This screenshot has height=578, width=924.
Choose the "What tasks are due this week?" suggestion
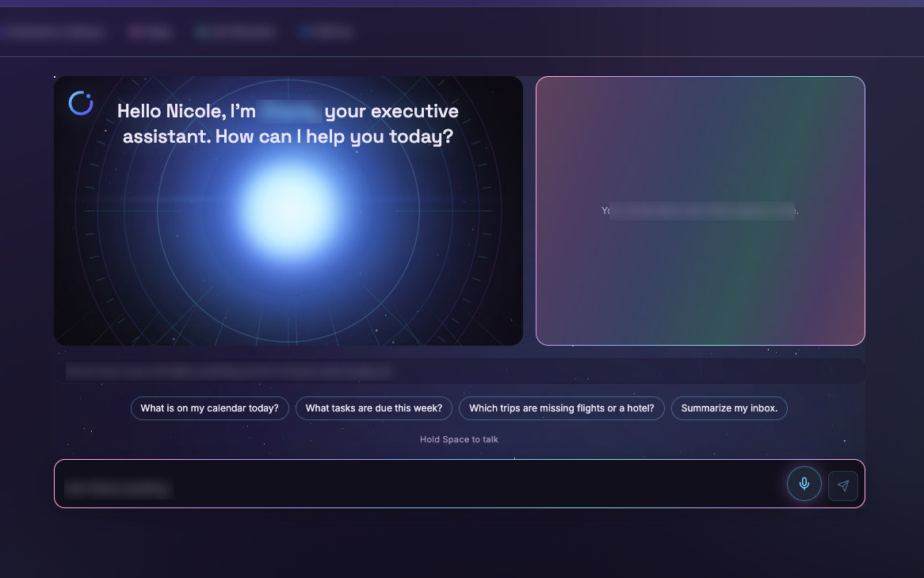[x=373, y=408]
